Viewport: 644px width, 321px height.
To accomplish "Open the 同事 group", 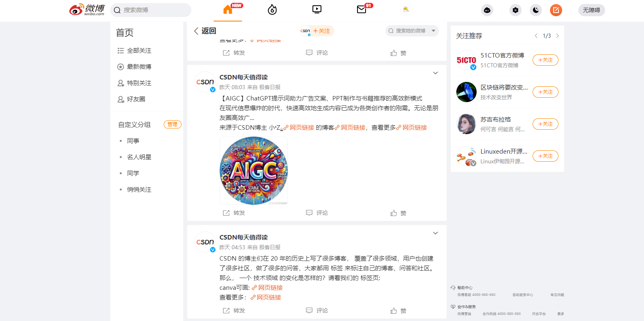I will (x=133, y=141).
